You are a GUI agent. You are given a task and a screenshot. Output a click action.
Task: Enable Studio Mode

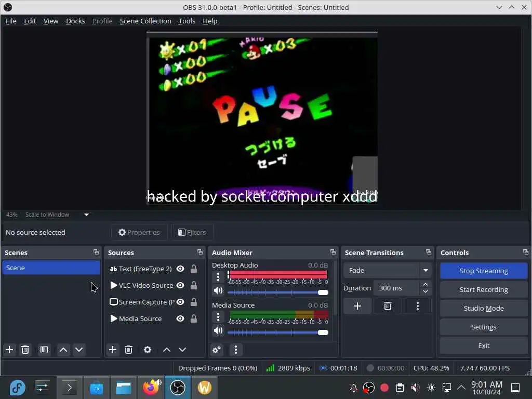coord(484,308)
